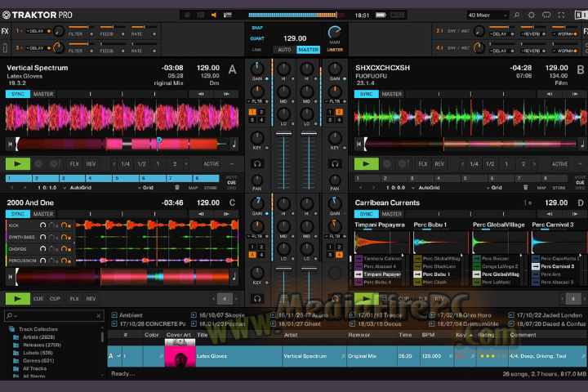Delete grid marker with Deck B trash icon
This screenshot has height=392, width=588.
click(x=526, y=188)
